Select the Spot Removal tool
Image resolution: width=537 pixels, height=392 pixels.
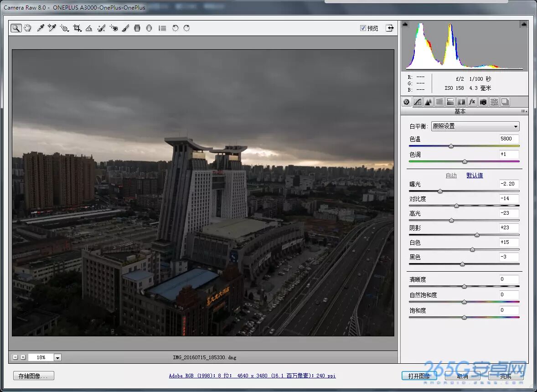click(x=101, y=28)
